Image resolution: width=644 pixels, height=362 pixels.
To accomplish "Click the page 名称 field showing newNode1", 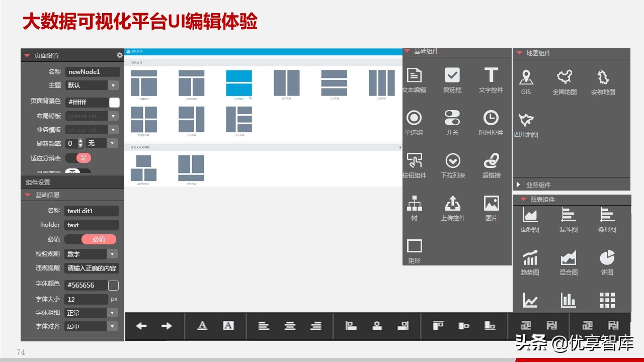I will pyautogui.click(x=92, y=72).
